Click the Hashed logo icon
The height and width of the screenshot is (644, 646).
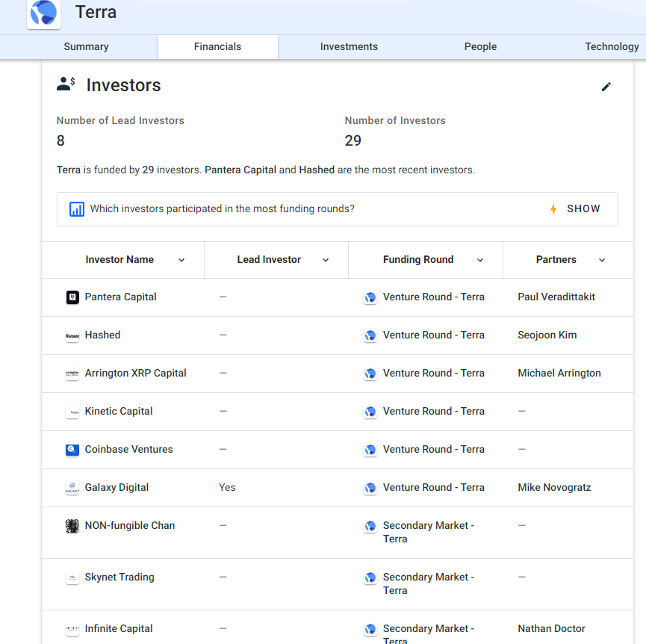tap(72, 335)
